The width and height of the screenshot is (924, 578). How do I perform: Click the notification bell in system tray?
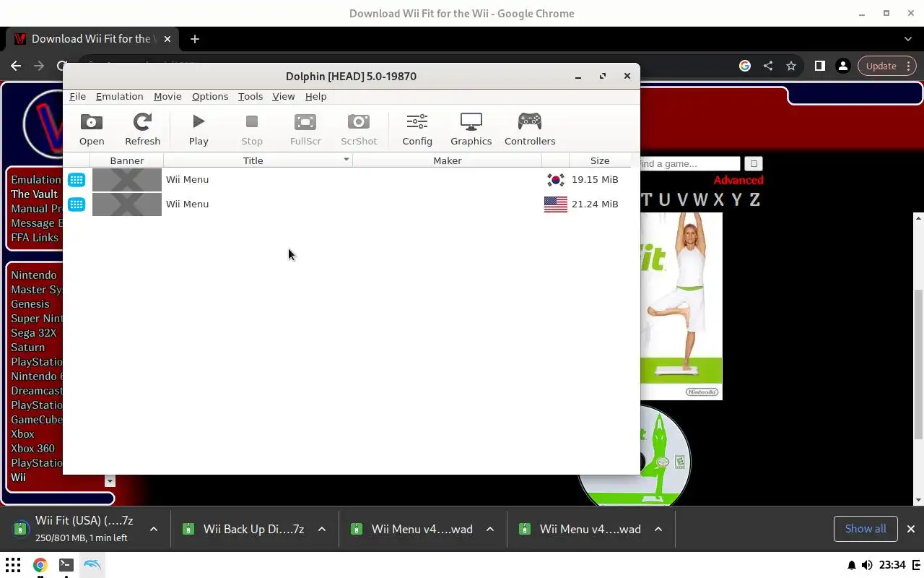coord(851,565)
